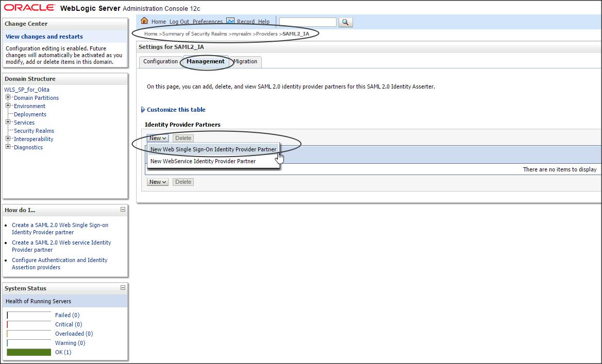Click Identity Provider Partners table title

(182, 125)
